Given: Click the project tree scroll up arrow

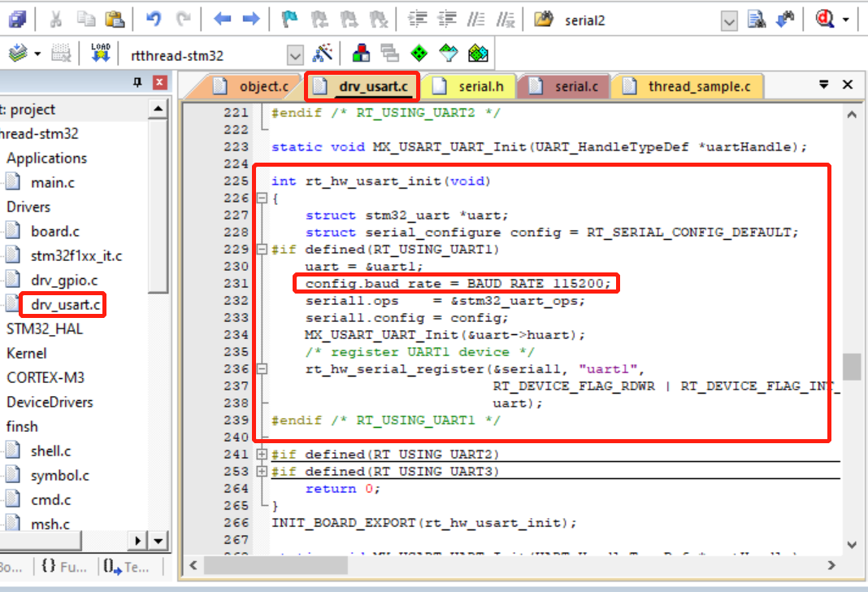Looking at the screenshot, I should coord(158,108).
